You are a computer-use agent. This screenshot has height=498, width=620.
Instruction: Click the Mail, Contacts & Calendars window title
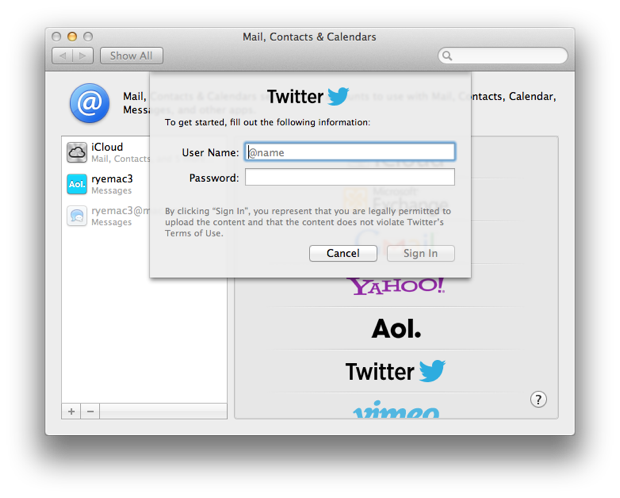click(x=309, y=37)
